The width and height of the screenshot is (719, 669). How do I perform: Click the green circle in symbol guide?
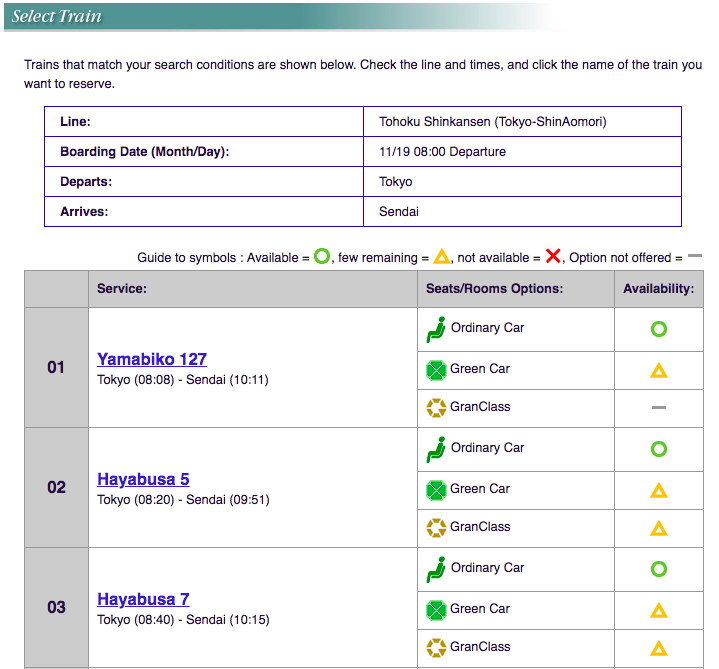pos(322,256)
